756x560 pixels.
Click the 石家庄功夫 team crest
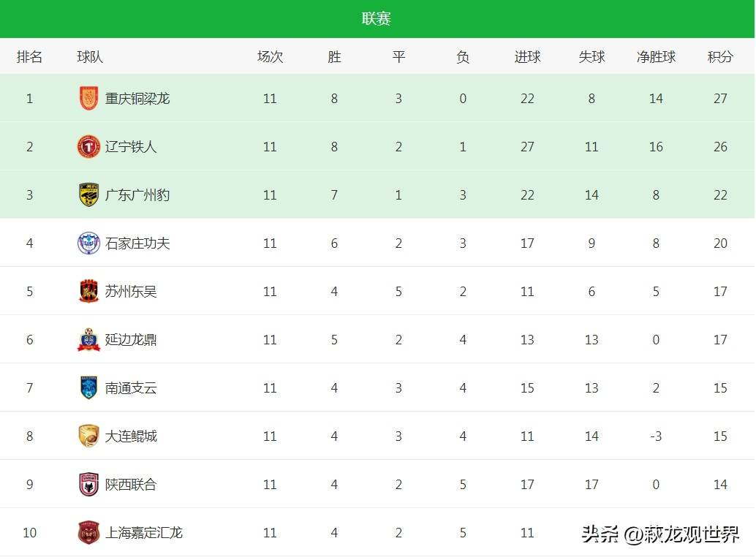(88, 243)
